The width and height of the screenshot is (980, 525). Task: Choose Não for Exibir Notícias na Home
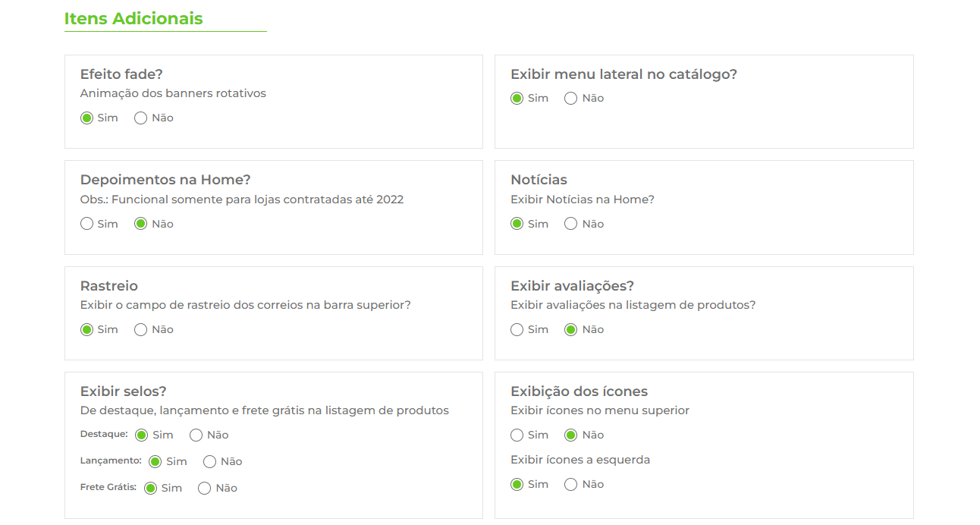tap(571, 224)
